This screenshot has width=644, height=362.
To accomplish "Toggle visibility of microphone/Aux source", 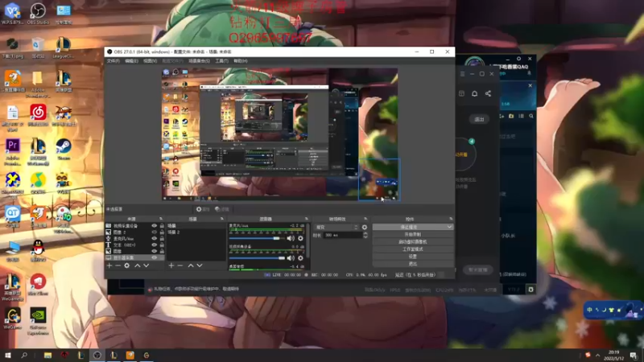I will pos(154,238).
